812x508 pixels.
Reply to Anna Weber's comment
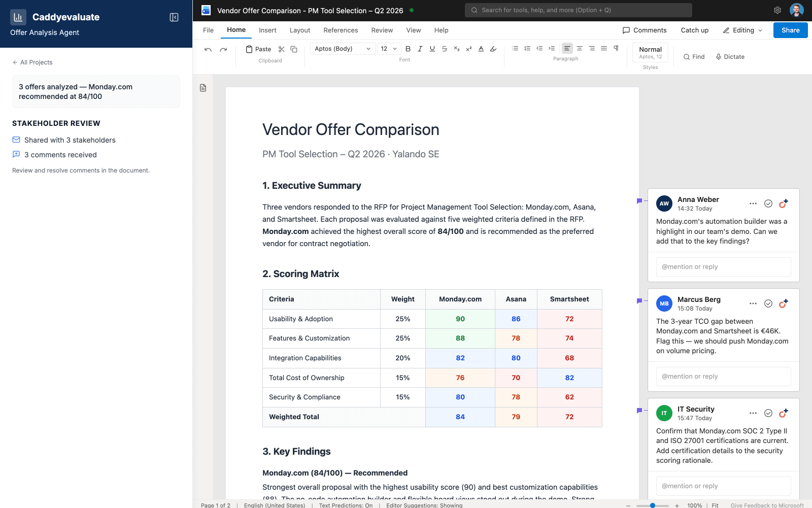pyautogui.click(x=724, y=267)
